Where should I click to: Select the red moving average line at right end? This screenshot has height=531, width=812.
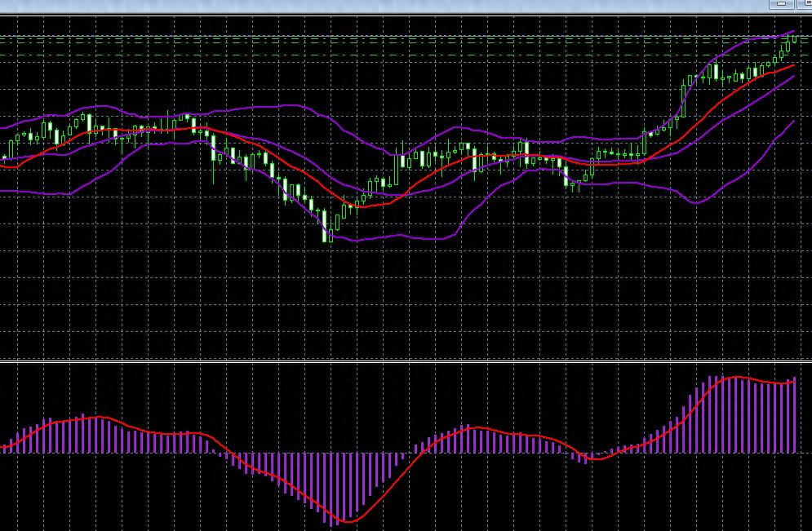(793, 66)
